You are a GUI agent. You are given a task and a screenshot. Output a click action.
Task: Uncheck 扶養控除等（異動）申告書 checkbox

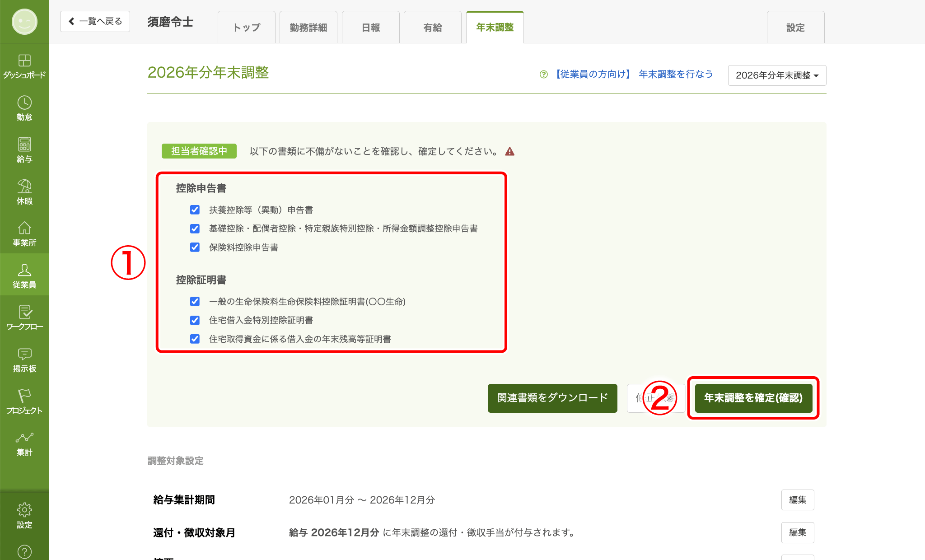(x=195, y=210)
